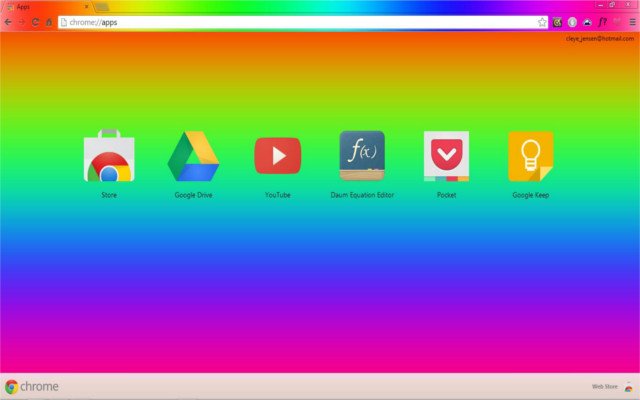Open a new tab

(102, 7)
